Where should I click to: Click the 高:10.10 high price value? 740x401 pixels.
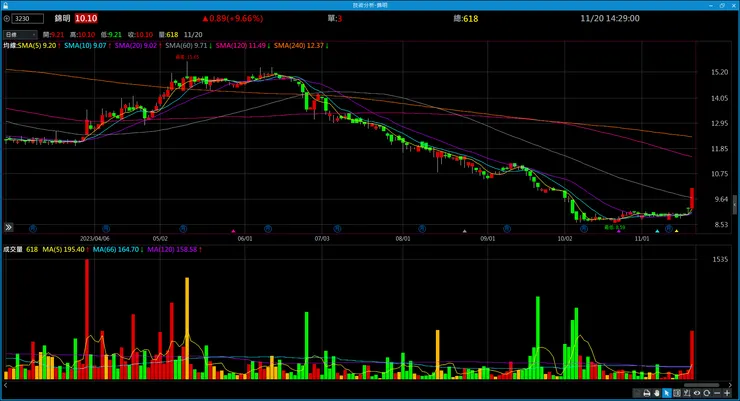pos(82,34)
